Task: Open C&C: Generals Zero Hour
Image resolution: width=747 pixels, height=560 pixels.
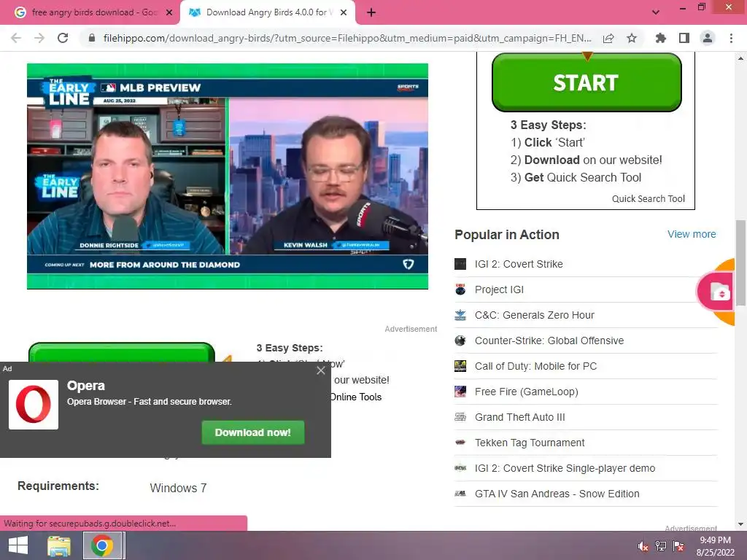Action: [534, 315]
